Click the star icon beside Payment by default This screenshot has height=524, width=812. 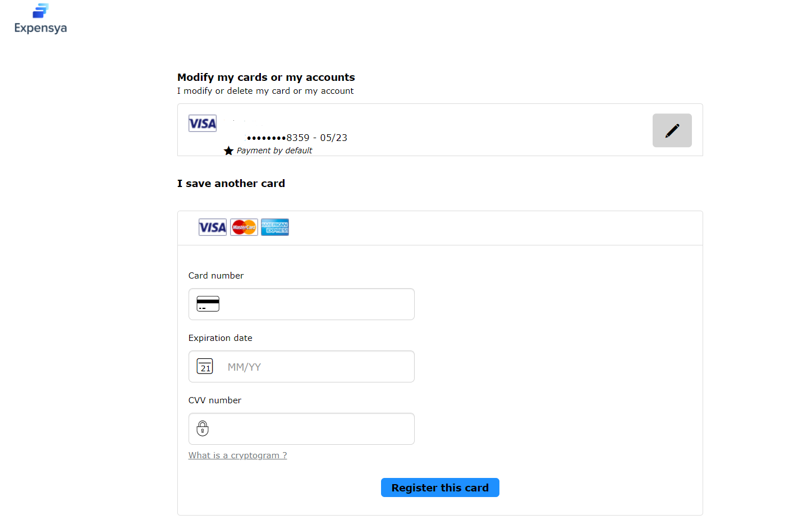click(x=228, y=151)
